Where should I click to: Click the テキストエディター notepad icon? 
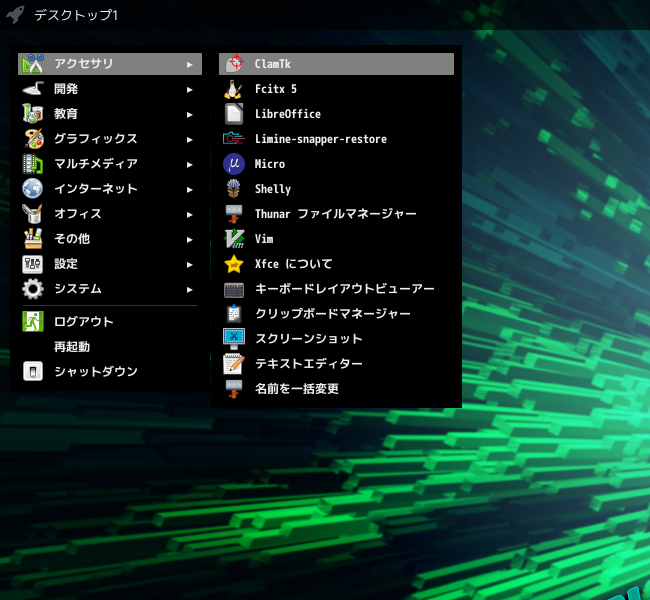pos(234,364)
